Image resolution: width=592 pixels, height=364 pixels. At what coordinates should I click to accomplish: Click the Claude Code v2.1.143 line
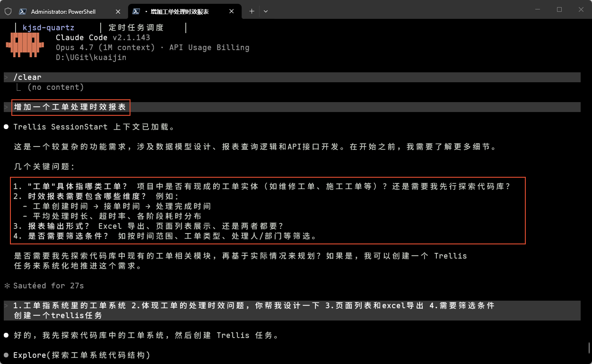point(103,38)
